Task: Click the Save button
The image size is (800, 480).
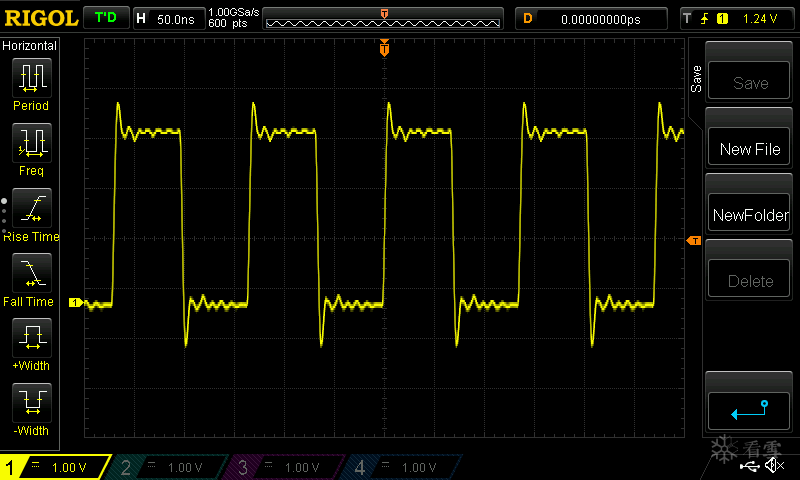Action: [749, 82]
